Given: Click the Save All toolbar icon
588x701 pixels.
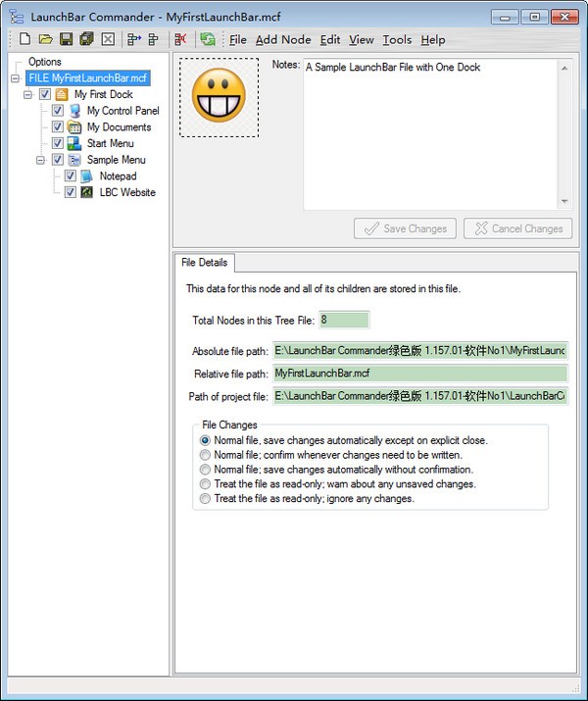Looking at the screenshot, I should (86, 39).
